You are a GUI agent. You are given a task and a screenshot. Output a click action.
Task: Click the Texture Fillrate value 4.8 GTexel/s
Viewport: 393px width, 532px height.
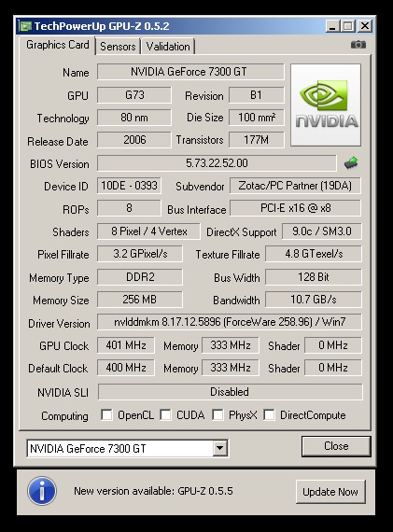click(x=314, y=254)
